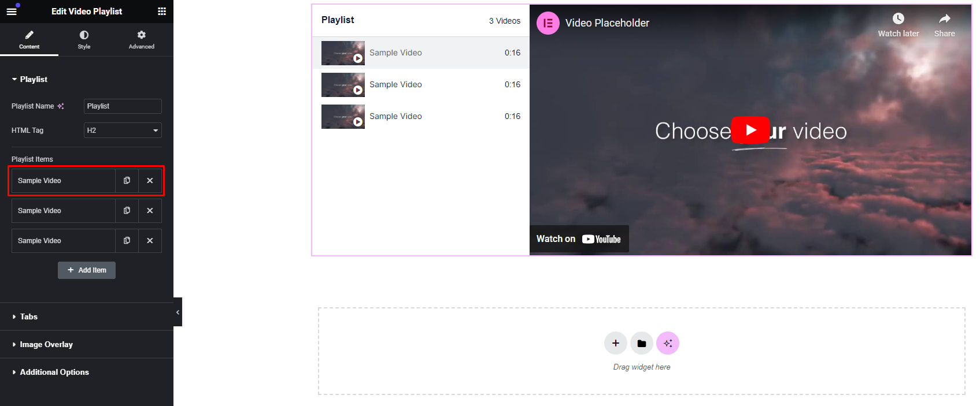Click the AI sparkle icon beside Playlist Name
Screen dimensions: 980x406
[x=61, y=106]
